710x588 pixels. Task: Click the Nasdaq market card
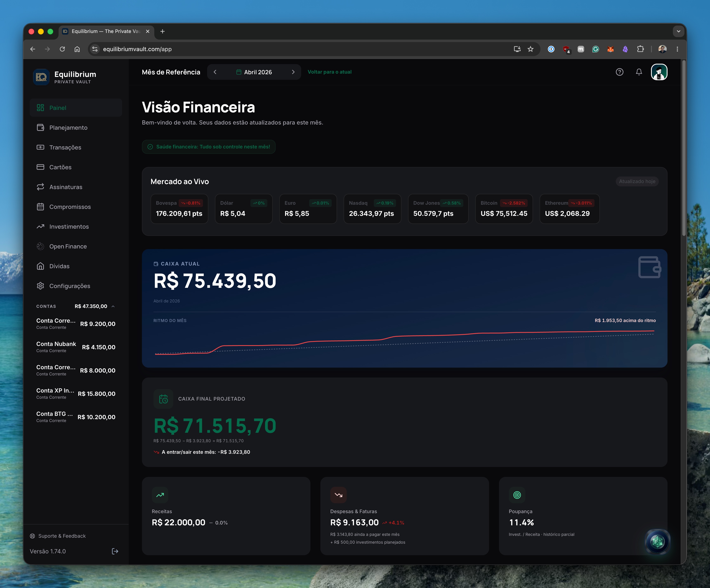(372, 208)
